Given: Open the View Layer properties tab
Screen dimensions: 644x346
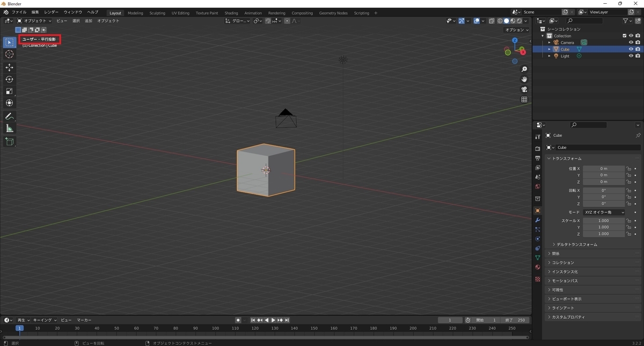Looking at the screenshot, I should coord(537,168).
